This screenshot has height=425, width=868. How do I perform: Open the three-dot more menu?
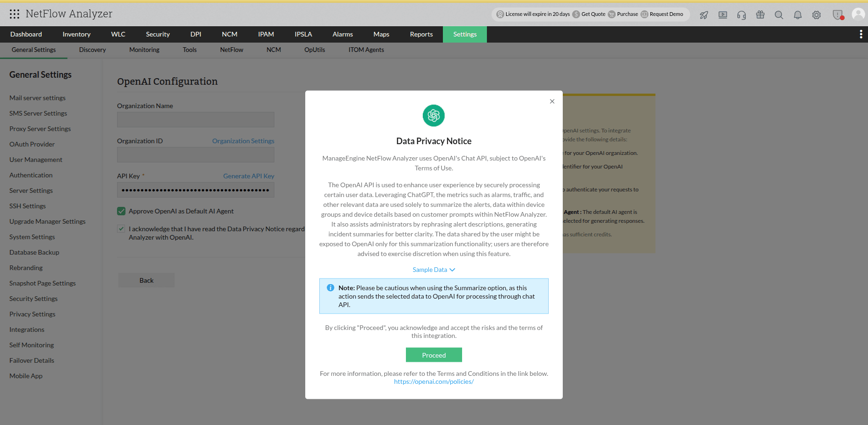861,34
